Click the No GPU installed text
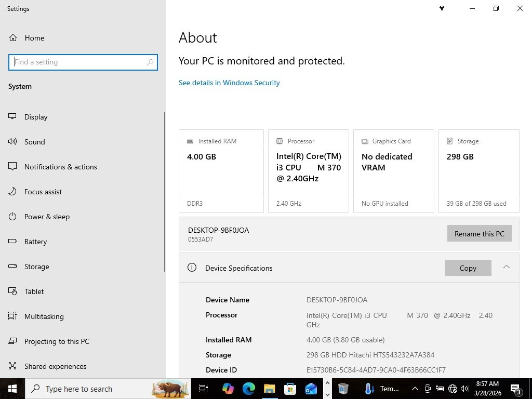Screen dimensions: 532x399 [385, 204]
